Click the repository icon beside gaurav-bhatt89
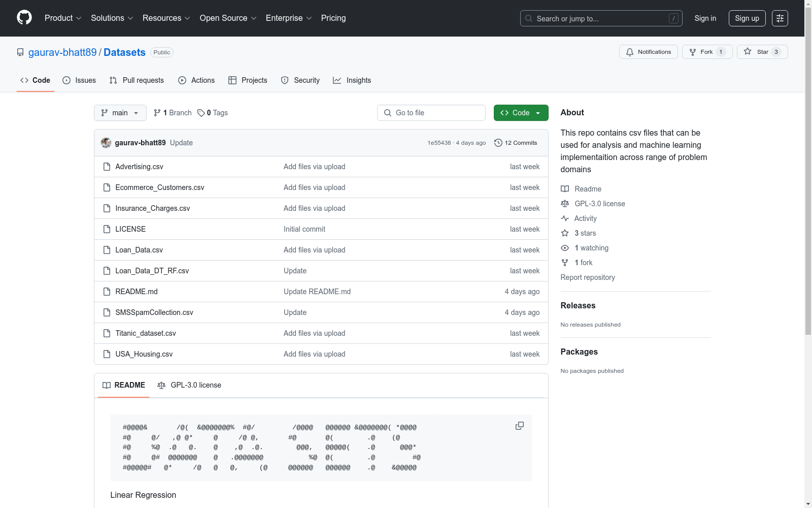 coord(20,52)
